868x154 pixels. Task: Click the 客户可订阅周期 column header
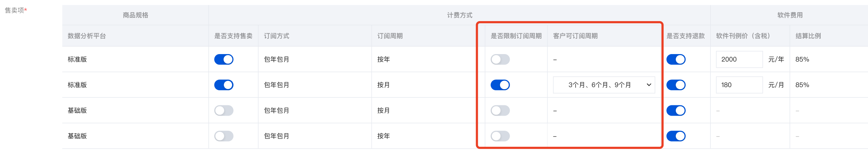pyautogui.click(x=575, y=36)
